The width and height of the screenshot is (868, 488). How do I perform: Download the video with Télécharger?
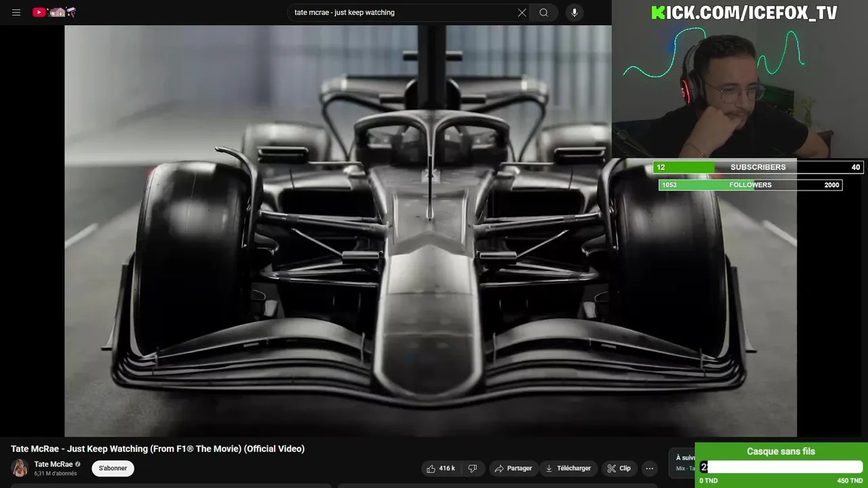[568, 468]
